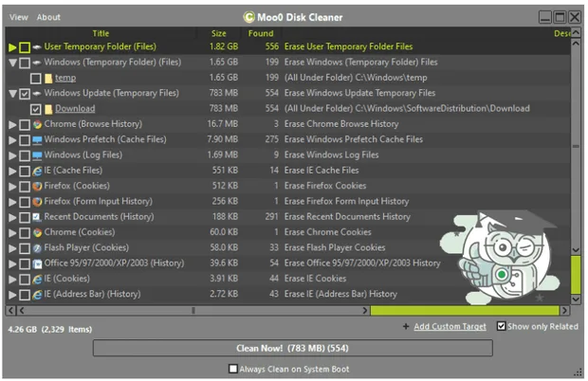Viewport: 588px width, 381px height.
Task: Click the Chrome icon in Browse History row
Action: coord(37,124)
